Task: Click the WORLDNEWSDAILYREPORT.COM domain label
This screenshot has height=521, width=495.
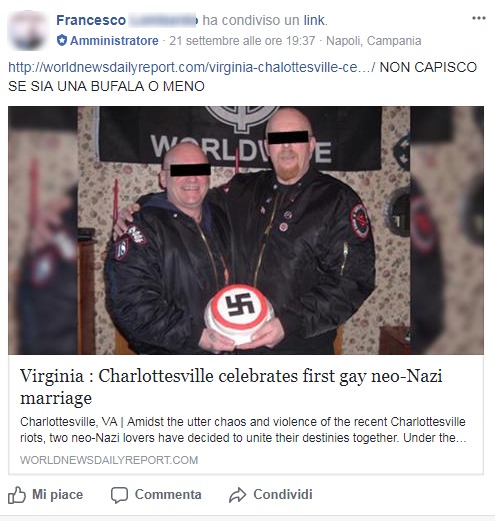Action: point(109,460)
